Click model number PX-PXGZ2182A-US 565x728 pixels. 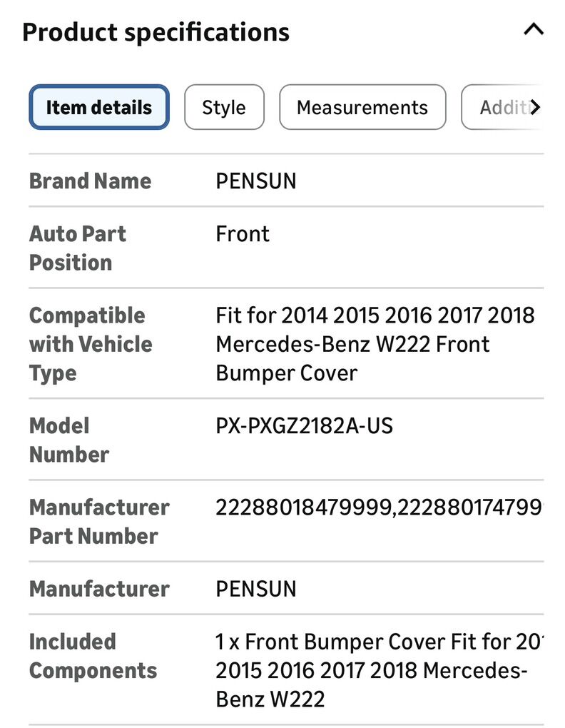point(305,426)
